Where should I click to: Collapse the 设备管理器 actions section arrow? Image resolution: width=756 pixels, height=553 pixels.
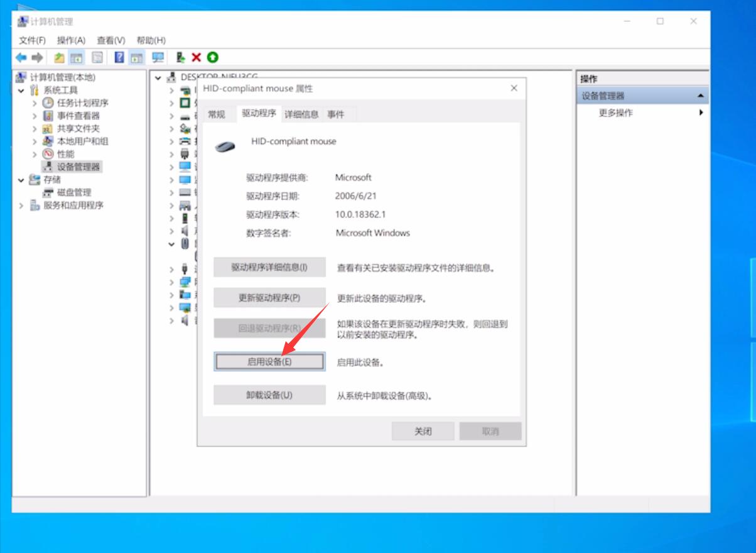tap(701, 96)
